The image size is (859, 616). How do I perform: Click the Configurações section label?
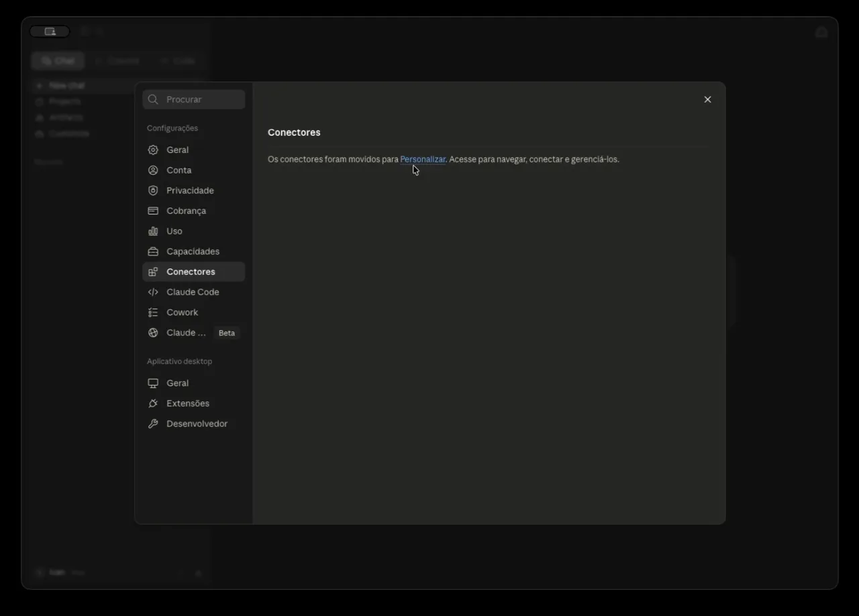click(172, 128)
